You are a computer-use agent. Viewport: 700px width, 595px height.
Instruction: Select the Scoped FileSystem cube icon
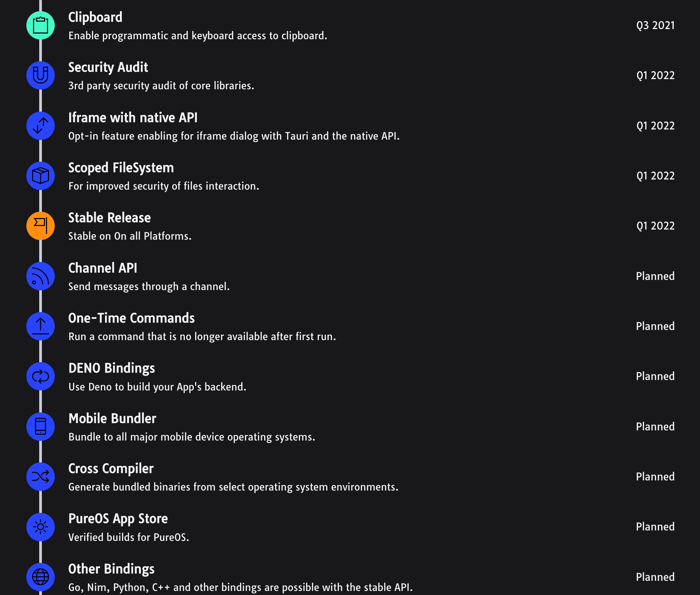(x=40, y=175)
